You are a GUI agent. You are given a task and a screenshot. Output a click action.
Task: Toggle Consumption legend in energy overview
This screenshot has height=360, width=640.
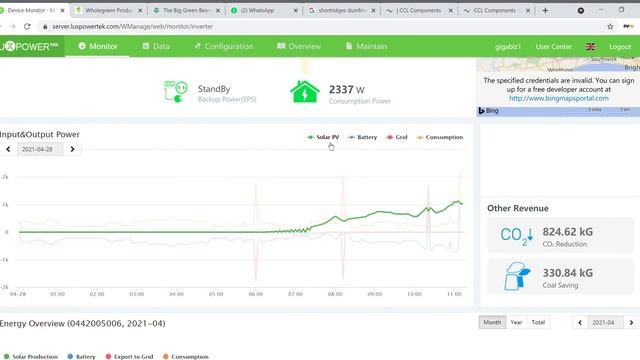pyautogui.click(x=186, y=357)
